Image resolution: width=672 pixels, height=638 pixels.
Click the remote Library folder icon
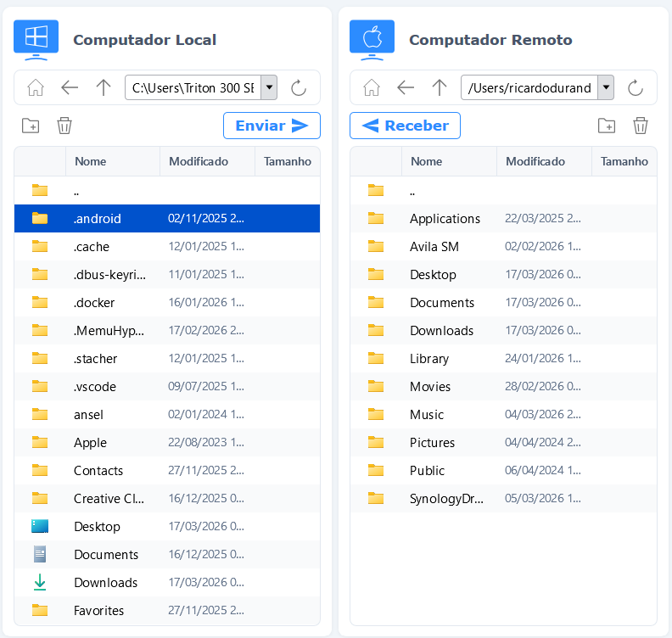[376, 358]
